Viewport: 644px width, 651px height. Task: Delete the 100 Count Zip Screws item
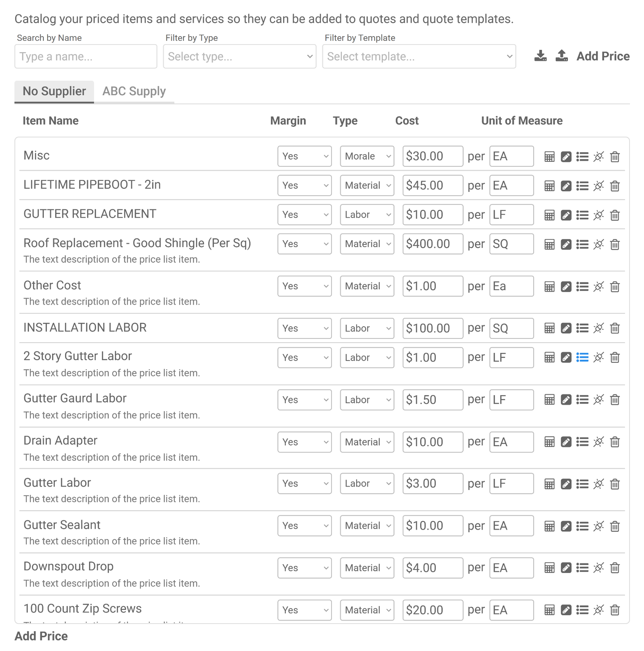(x=615, y=610)
